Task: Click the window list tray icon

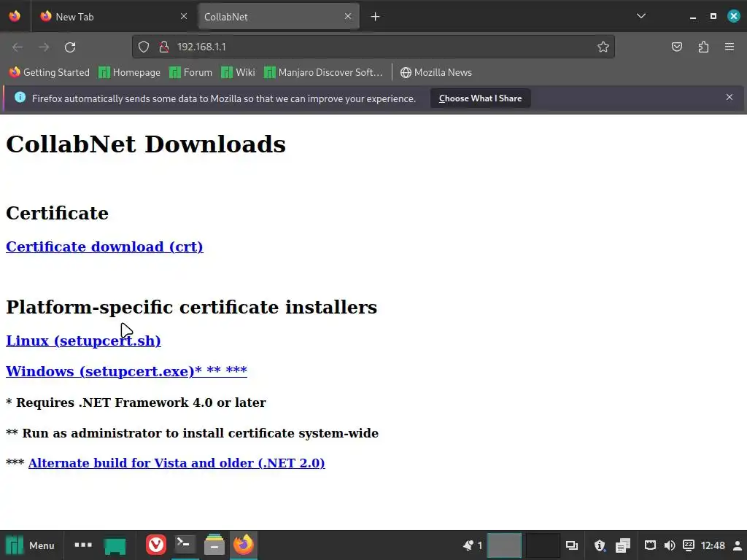Action: point(572,545)
